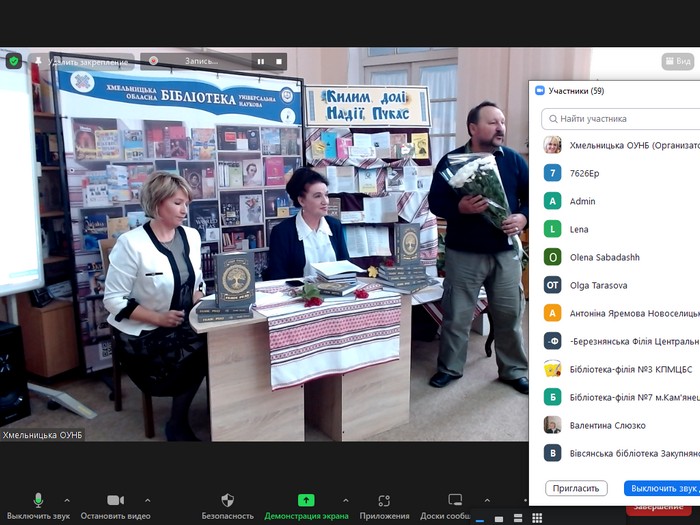Click 'OT' avatar of Olga Tarasova
The width and height of the screenshot is (700, 525).
[552, 285]
